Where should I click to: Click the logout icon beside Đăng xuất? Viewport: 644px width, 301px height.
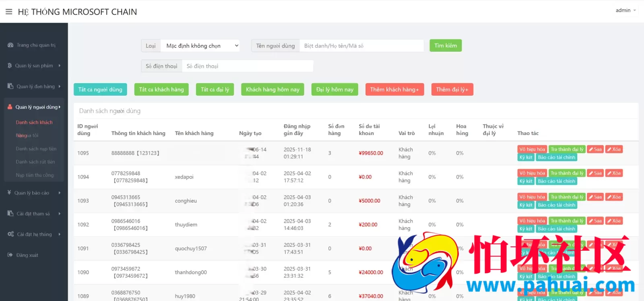10,255
